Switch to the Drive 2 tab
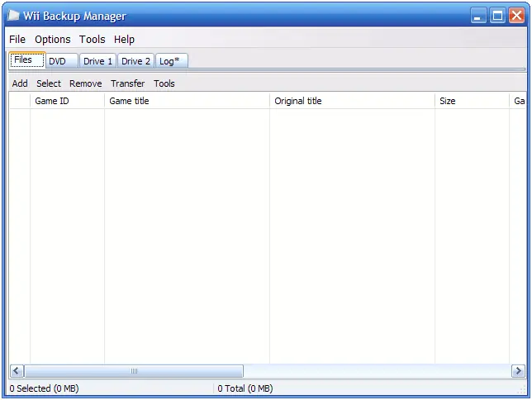532x400 pixels. click(135, 61)
